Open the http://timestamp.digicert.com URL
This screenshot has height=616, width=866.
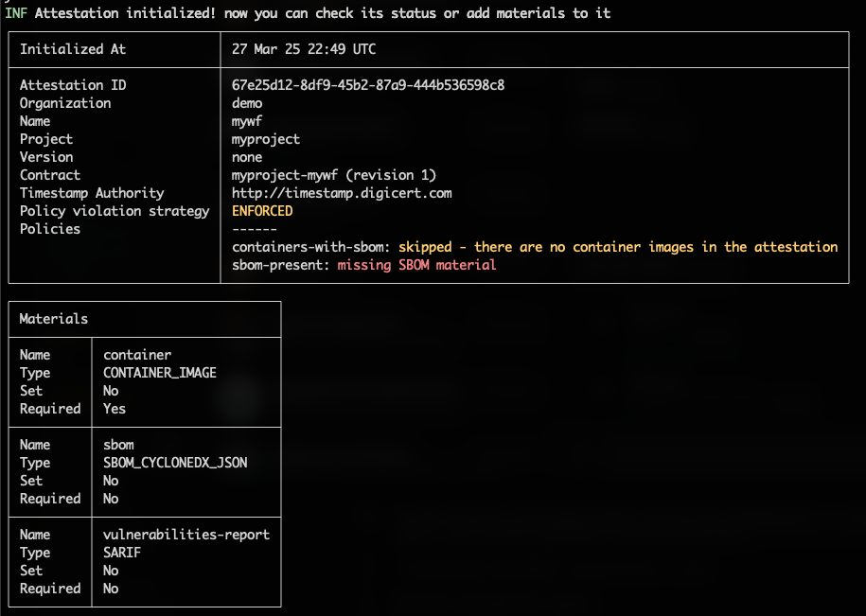342,193
